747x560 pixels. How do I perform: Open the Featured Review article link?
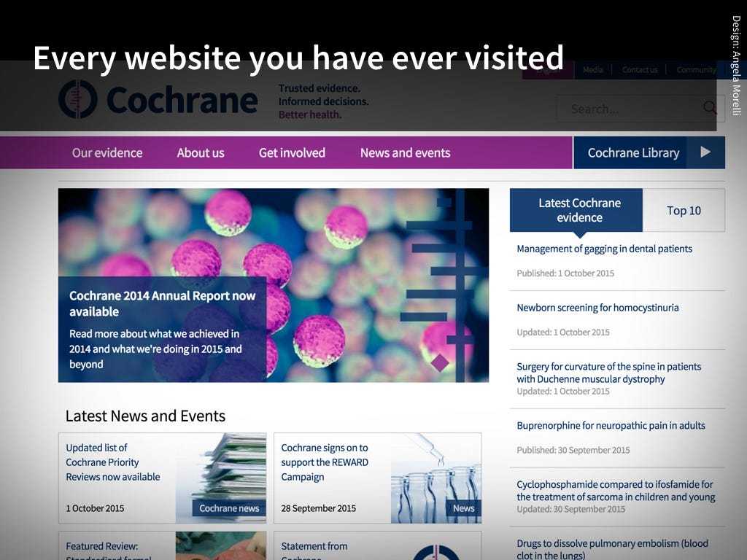109,551
